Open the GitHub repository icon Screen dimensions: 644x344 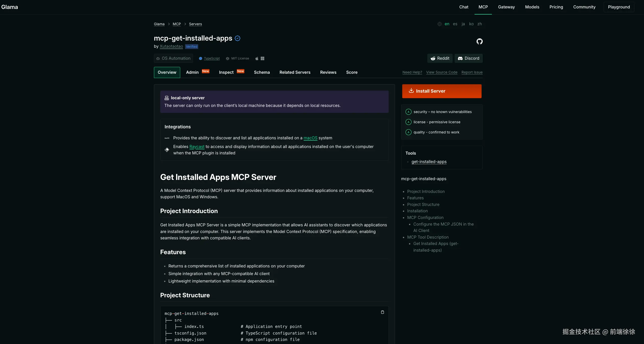(x=479, y=41)
